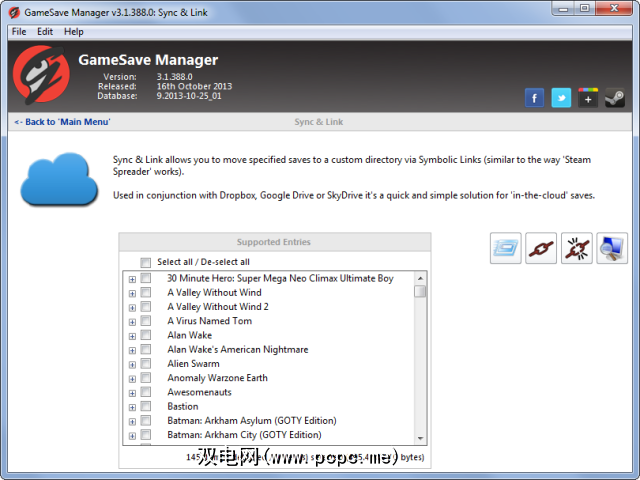Check the A Valley Without Wind checkbox
The height and width of the screenshot is (480, 640).
point(146,293)
